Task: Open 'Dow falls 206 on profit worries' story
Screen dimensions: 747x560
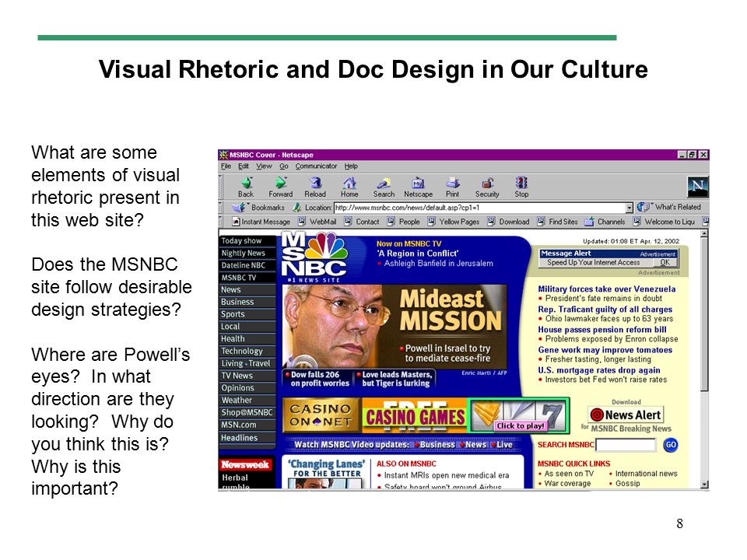Action: [319, 379]
